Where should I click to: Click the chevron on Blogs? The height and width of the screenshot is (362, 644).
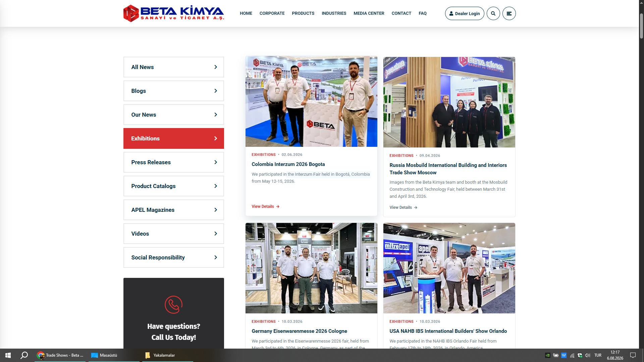[x=216, y=91]
